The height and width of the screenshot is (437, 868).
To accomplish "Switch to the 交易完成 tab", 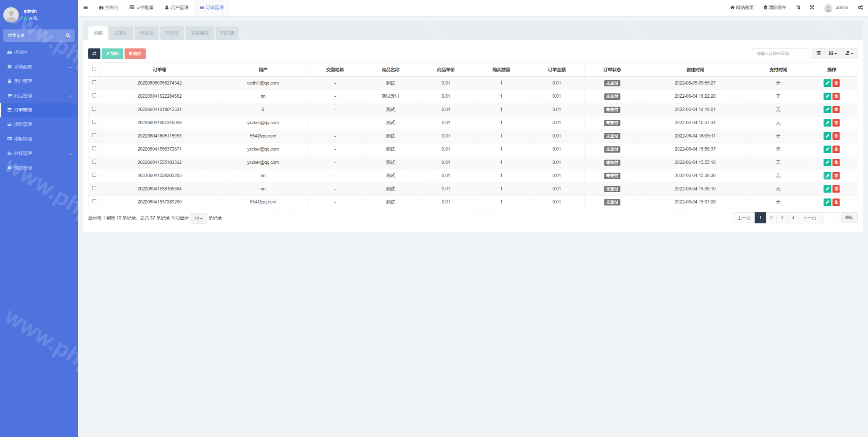I will coord(199,33).
